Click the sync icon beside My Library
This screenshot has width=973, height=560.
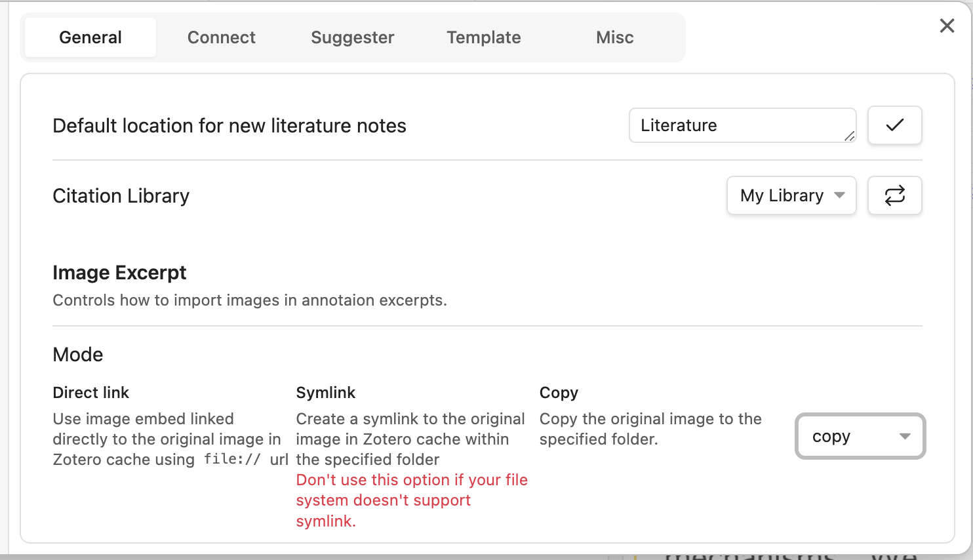894,195
